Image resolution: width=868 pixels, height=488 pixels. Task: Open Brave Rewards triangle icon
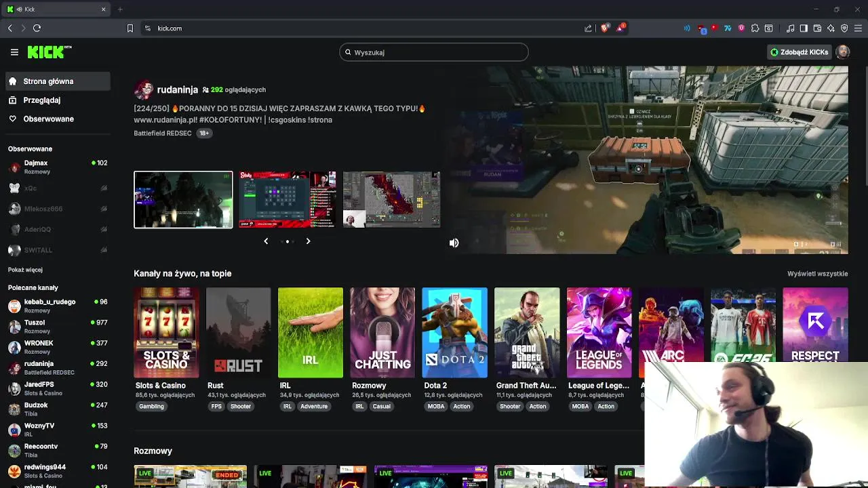pyautogui.click(x=620, y=28)
